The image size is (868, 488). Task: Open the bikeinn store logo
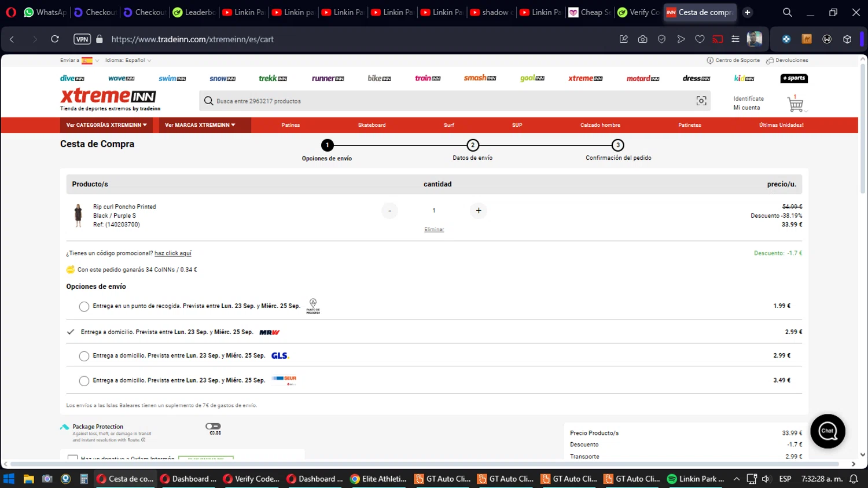[x=380, y=78]
